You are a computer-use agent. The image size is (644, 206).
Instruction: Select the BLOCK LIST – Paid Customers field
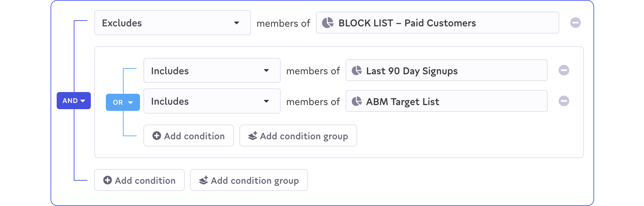(437, 23)
